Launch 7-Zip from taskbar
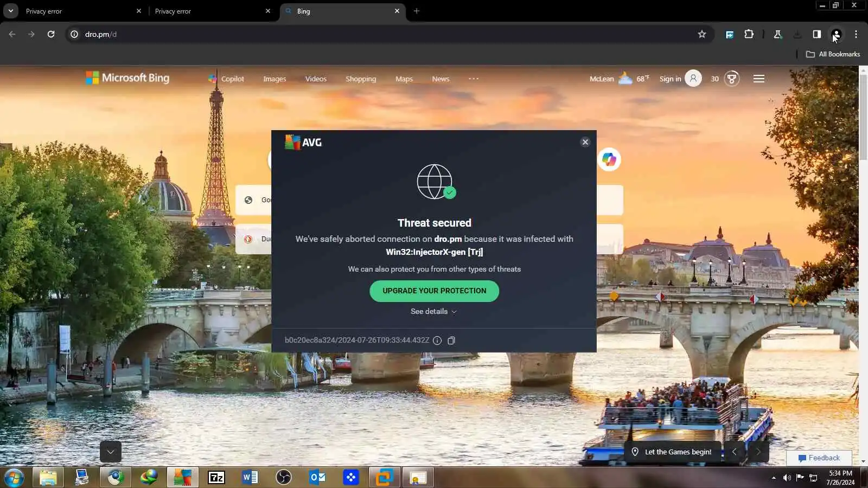Screen dimensions: 868x488 point(216,478)
